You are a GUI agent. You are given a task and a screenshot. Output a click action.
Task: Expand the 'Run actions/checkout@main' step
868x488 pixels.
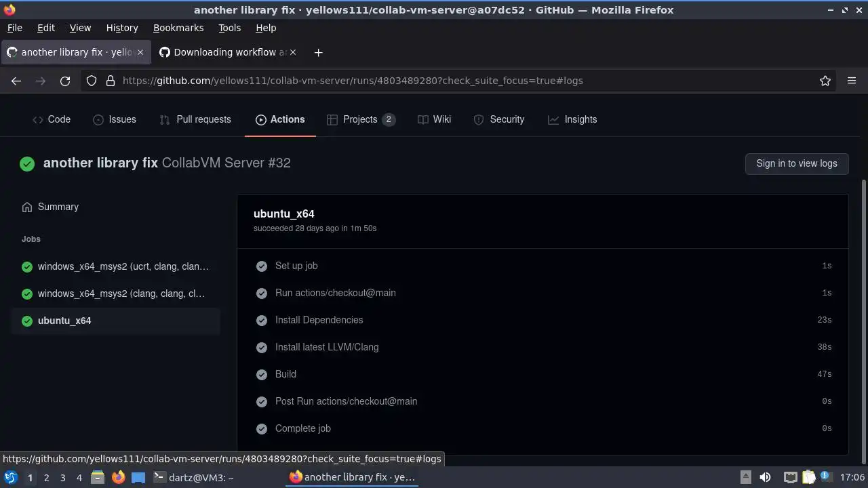tap(542, 293)
